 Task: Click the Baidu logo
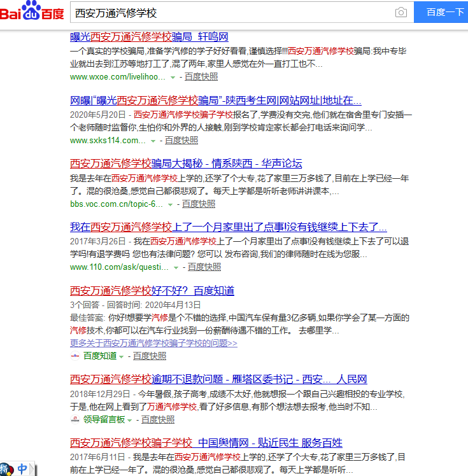click(32, 12)
